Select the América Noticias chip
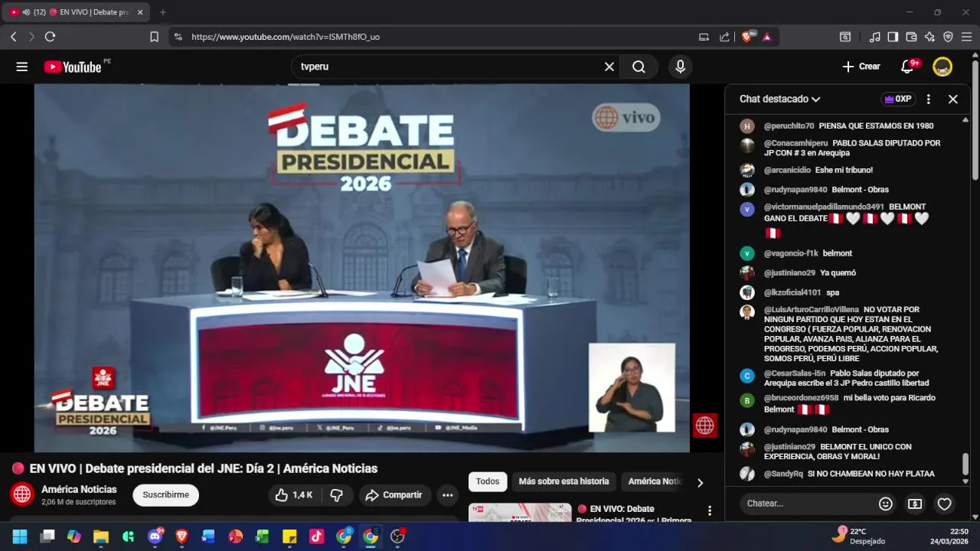 pos(653,481)
